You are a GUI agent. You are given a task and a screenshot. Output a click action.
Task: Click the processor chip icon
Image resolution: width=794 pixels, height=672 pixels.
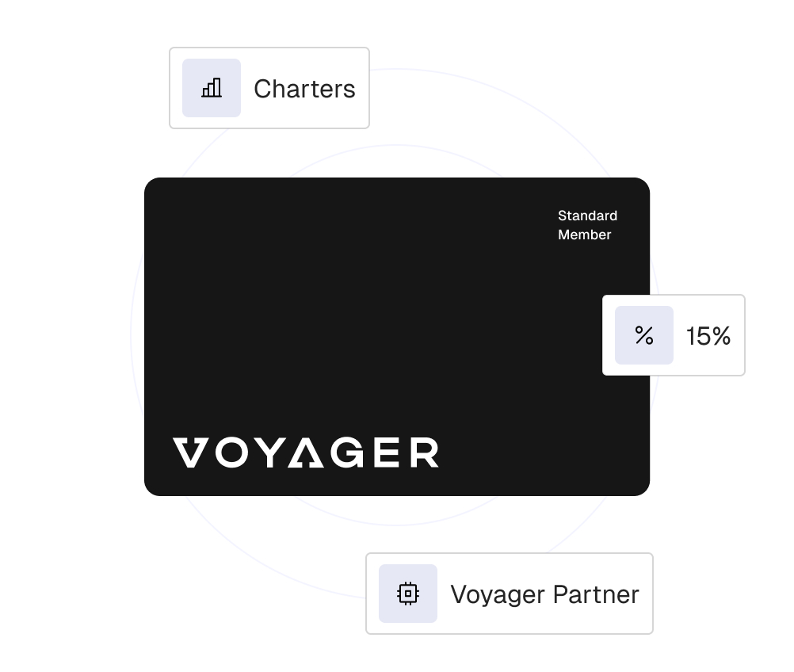pos(408,594)
